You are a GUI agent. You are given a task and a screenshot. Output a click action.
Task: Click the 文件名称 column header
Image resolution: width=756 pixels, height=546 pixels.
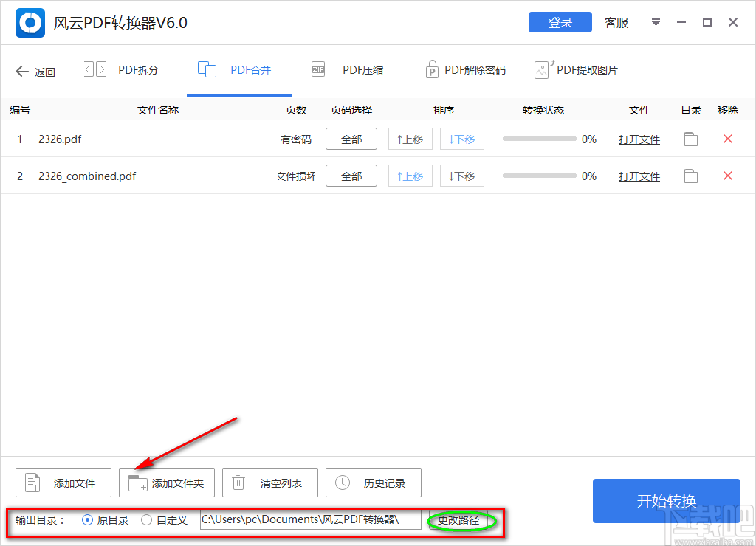[x=158, y=110]
